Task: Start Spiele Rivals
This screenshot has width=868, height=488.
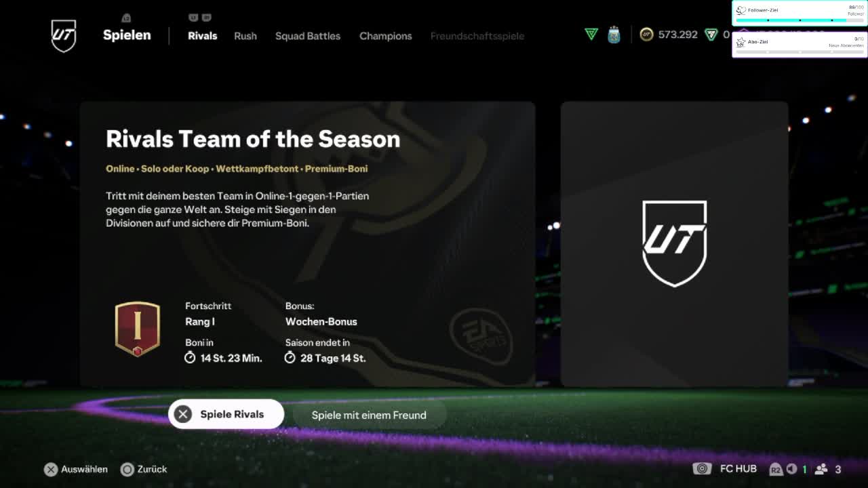Action: [226, 414]
